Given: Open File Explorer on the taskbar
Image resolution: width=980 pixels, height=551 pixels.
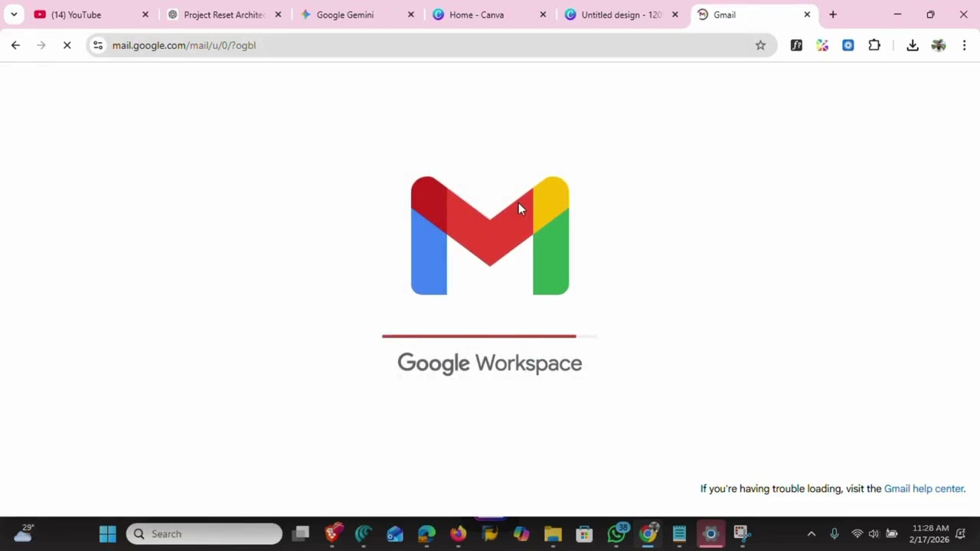Looking at the screenshot, I should (x=553, y=533).
